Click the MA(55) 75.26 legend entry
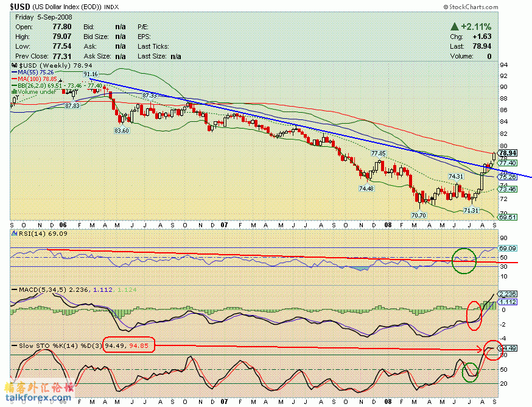Image resolution: width=532 pixels, height=407 pixels. coord(33,73)
